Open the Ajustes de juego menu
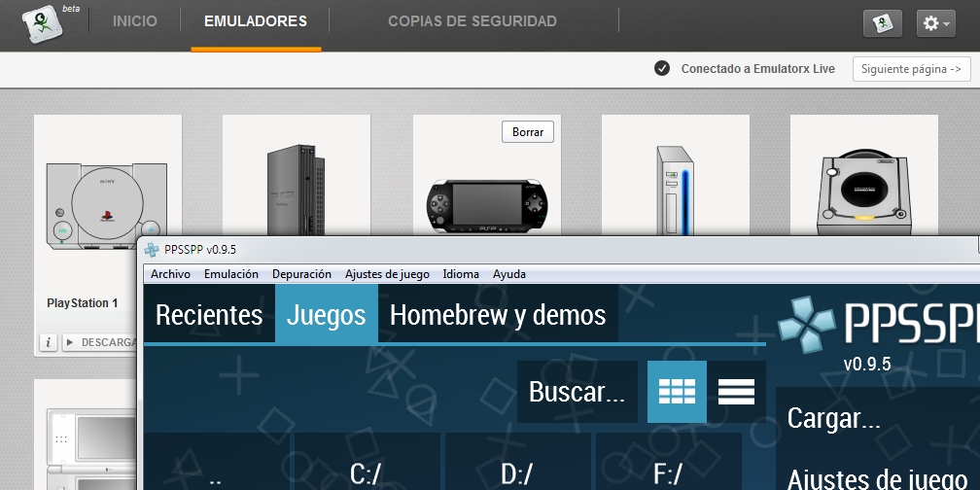The height and width of the screenshot is (490, 980). (388, 274)
